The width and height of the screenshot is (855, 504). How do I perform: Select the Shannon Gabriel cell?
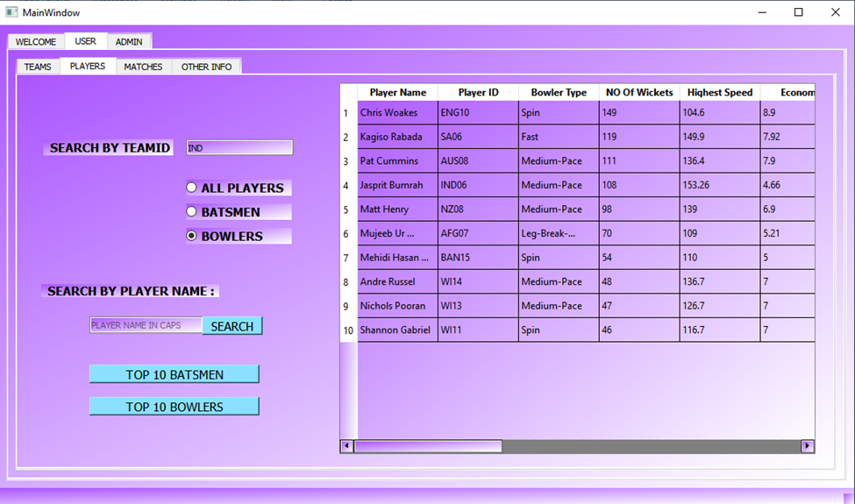tap(397, 330)
